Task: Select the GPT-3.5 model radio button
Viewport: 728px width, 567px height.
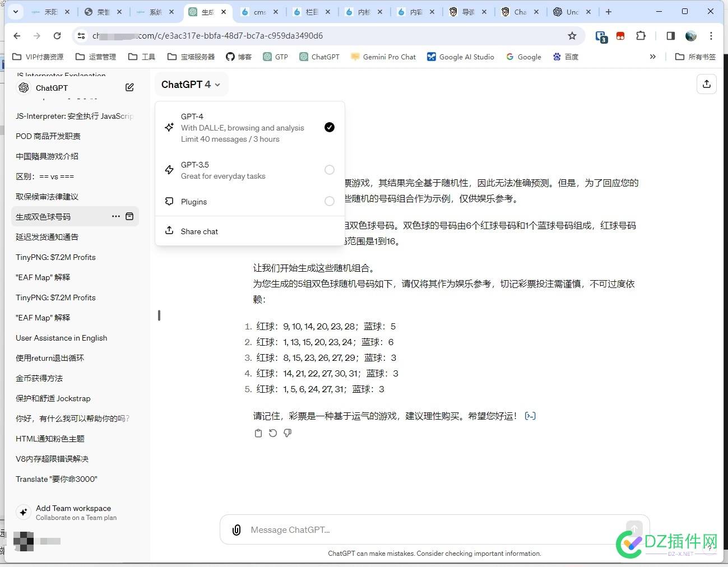Action: 330,170
